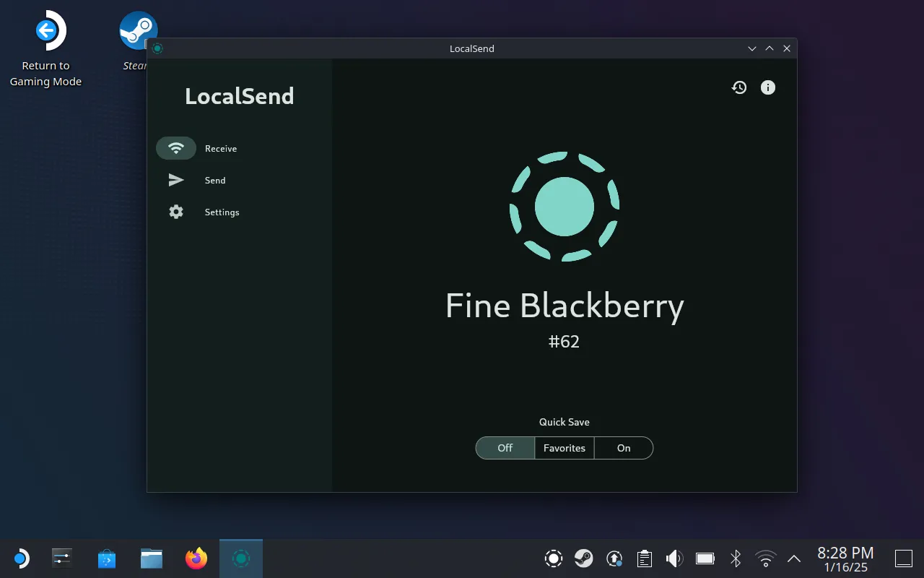Image resolution: width=924 pixels, height=578 pixels.
Task: Click the Quick Save label
Action: coord(565,422)
